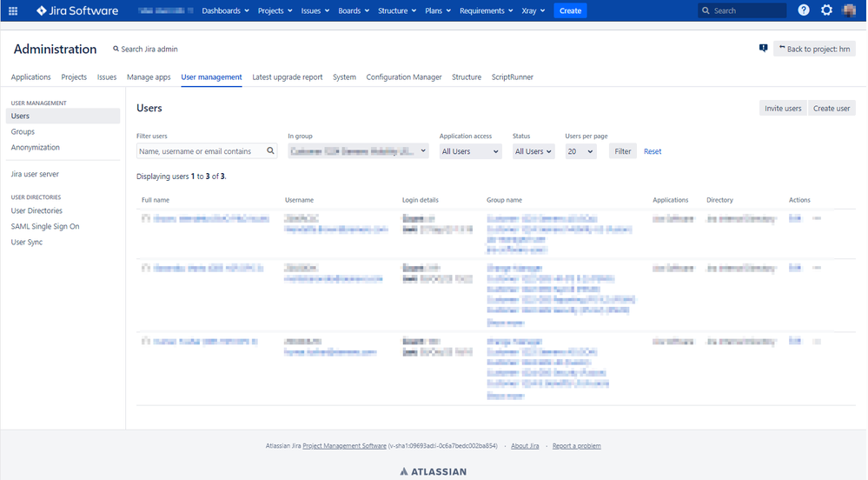This screenshot has height=480, width=868.
Task: Open the Configuration Manager tab
Action: 404,77
